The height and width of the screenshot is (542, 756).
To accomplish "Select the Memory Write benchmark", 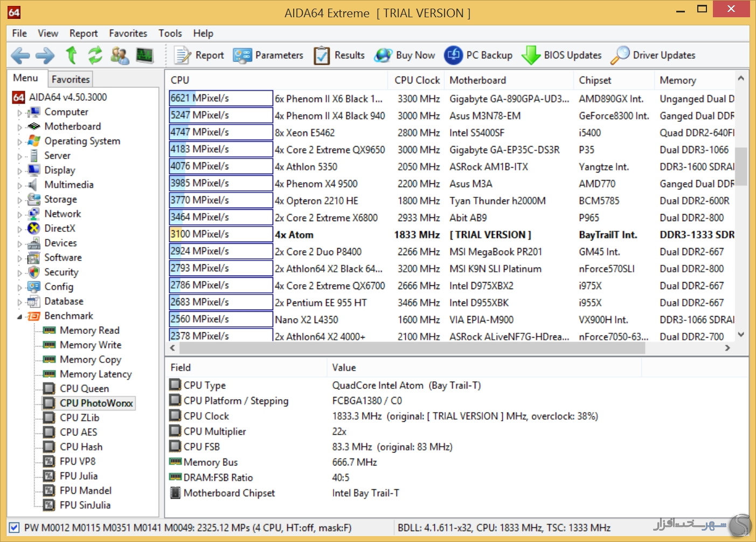I will [x=91, y=345].
